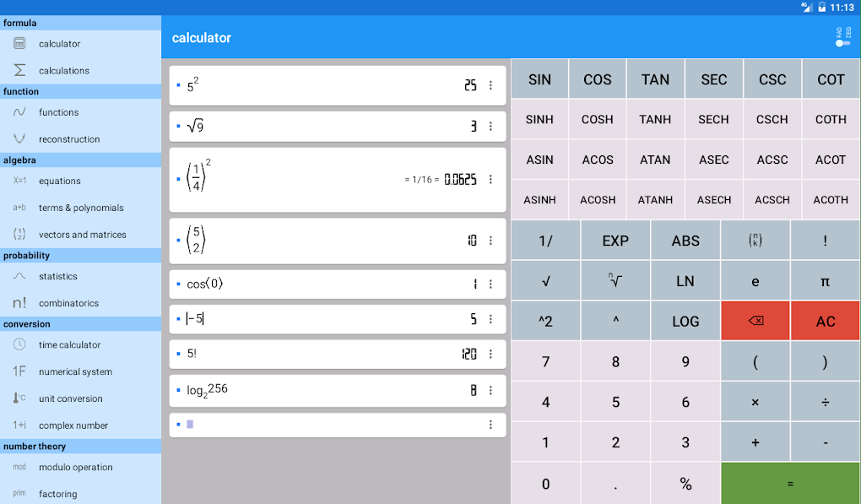Open the functions graph section
Image resolution: width=861 pixels, height=504 pixels.
(x=58, y=112)
